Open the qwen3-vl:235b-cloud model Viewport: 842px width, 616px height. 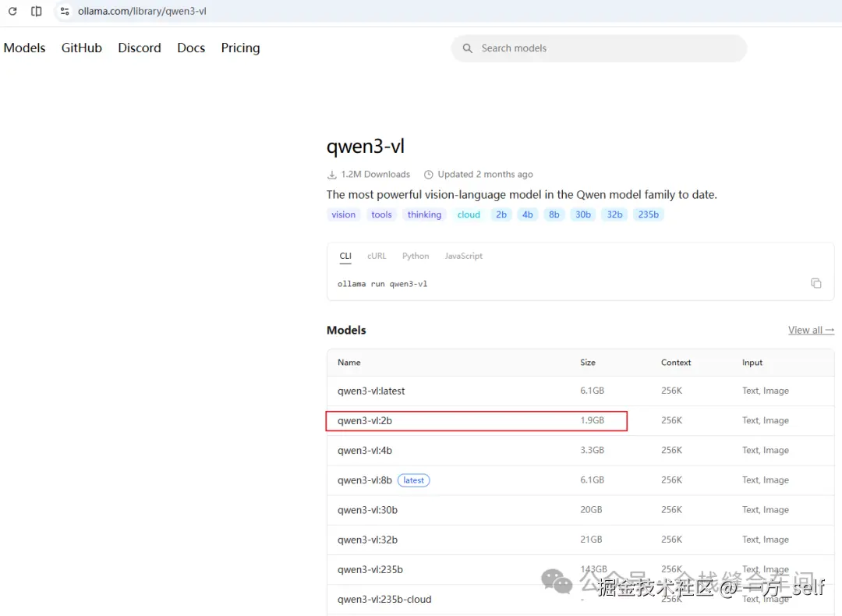tap(384, 600)
